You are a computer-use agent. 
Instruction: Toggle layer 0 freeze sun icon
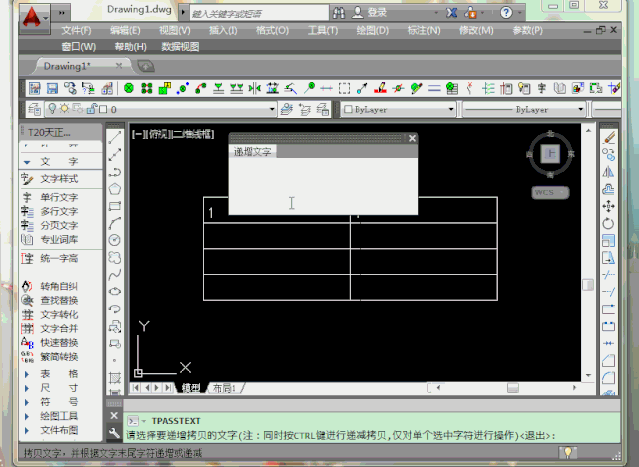(64, 108)
